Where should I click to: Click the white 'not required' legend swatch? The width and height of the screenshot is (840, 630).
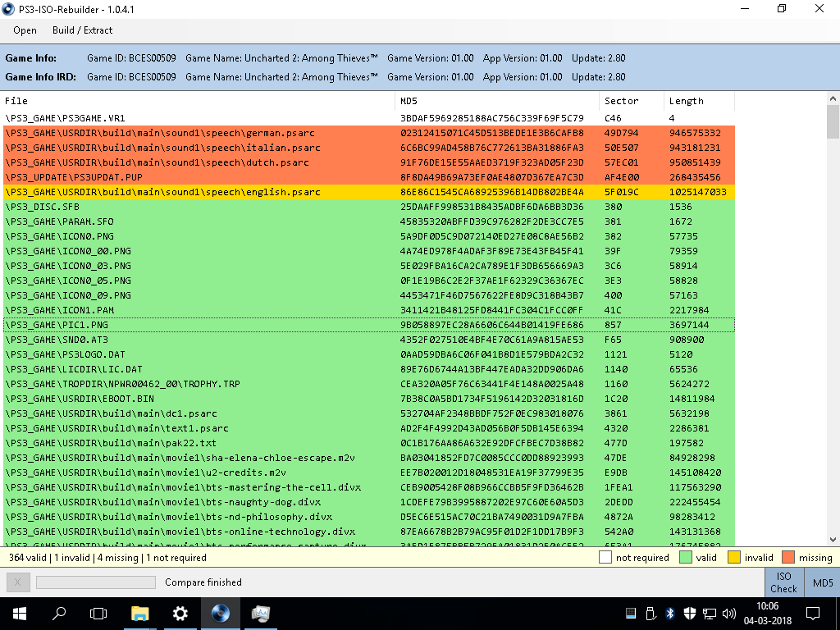tap(605, 558)
